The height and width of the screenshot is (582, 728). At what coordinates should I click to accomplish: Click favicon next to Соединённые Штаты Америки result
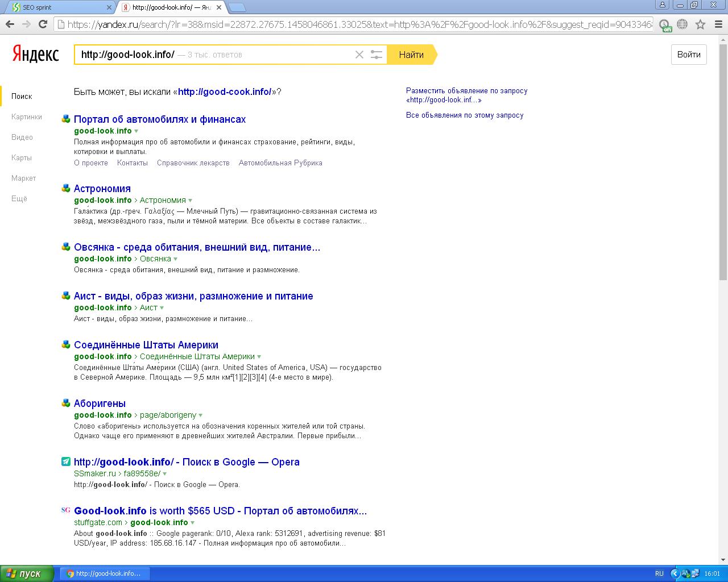click(x=66, y=344)
